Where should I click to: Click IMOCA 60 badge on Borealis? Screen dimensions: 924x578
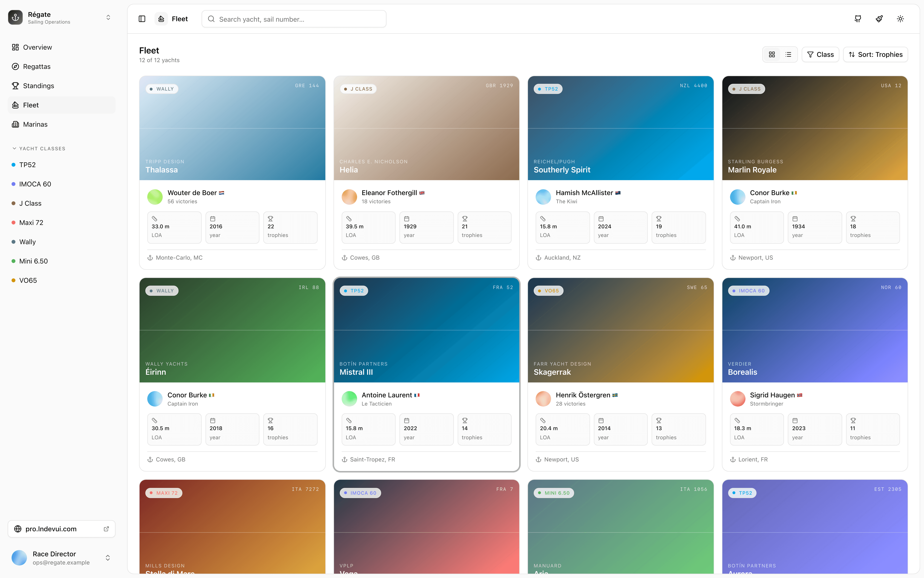coord(748,291)
